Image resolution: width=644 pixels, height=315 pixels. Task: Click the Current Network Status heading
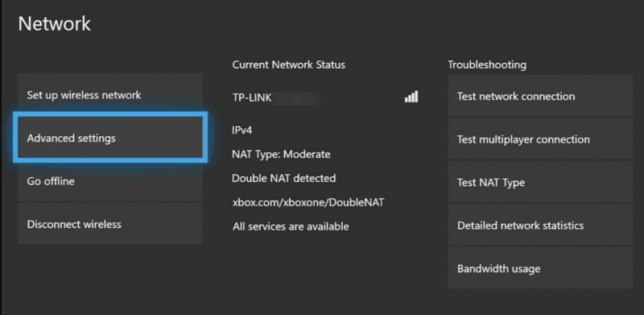289,65
